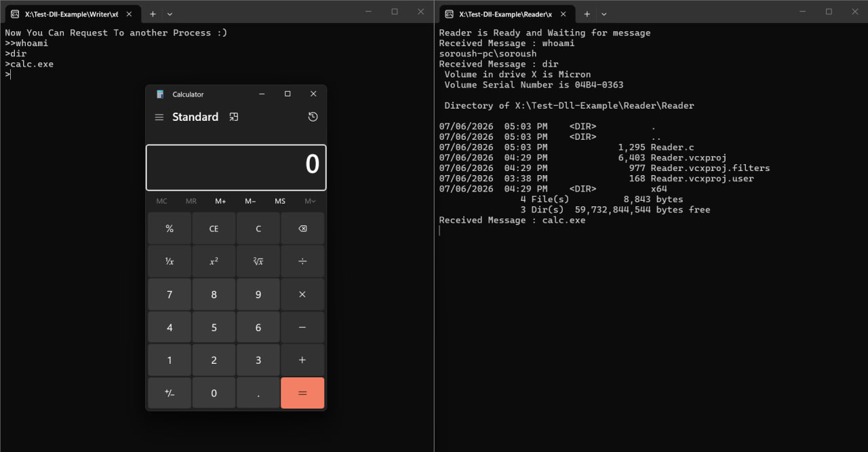The image size is (868, 452).
Task: Click the '>calc.exe' line in Writer
Action: point(29,64)
